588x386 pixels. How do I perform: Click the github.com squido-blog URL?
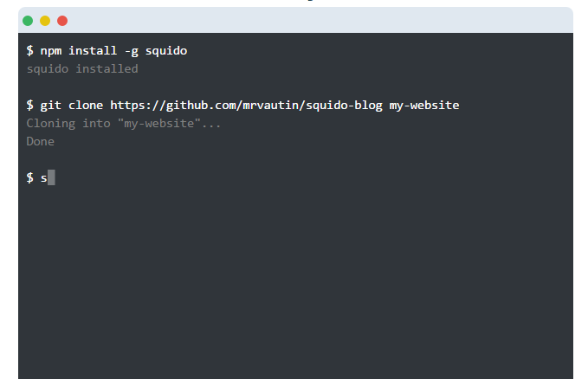247,105
